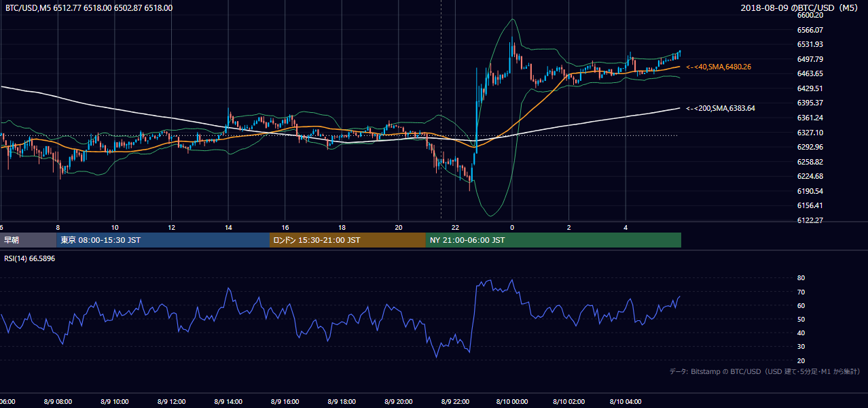Click the 8/9 16:00 date label
868x408 pixels.
[x=285, y=402]
